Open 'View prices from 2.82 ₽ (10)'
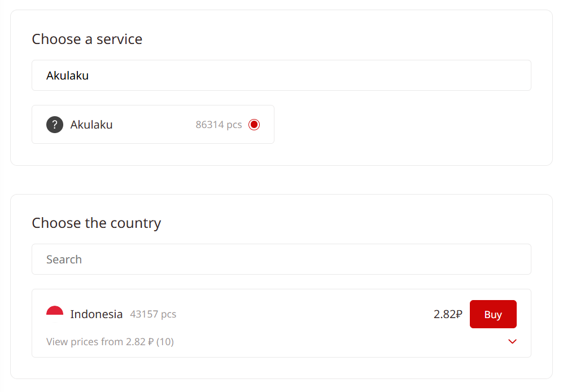Screen dimensions: 576x392 tap(110, 342)
